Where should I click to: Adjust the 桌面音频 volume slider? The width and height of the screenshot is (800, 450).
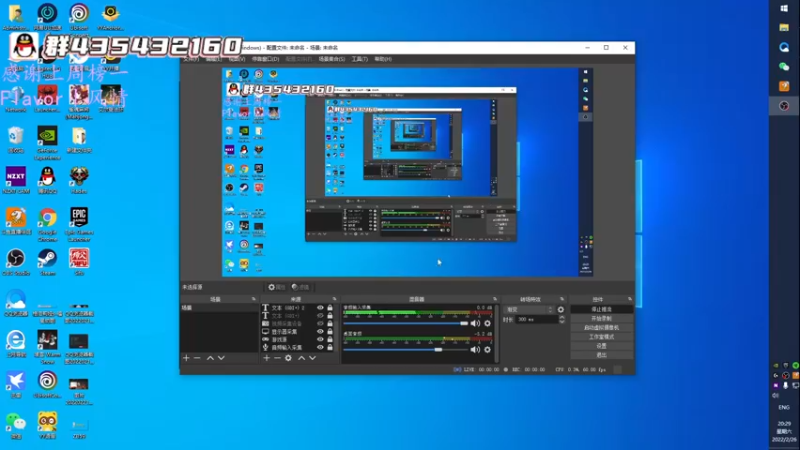[406, 349]
